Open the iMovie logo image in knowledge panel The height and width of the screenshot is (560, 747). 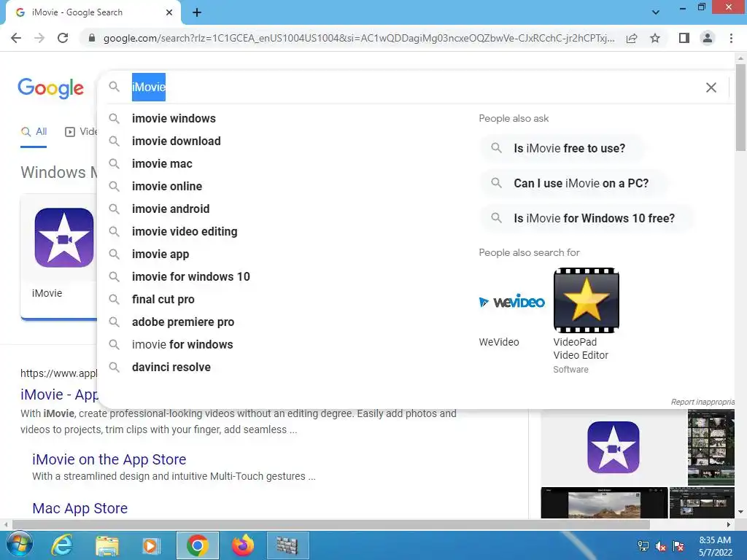coord(613,447)
